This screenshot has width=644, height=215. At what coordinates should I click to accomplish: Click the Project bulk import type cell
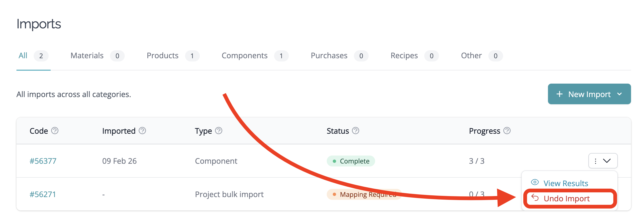coord(229,194)
